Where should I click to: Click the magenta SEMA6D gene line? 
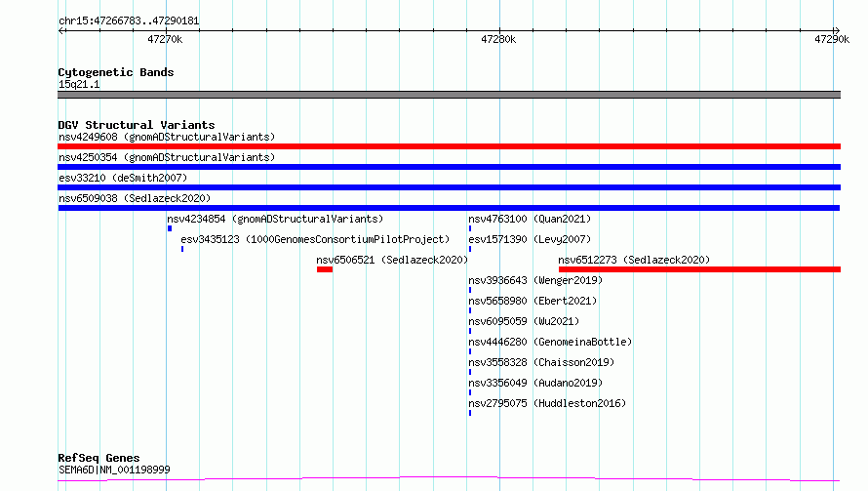point(449,479)
